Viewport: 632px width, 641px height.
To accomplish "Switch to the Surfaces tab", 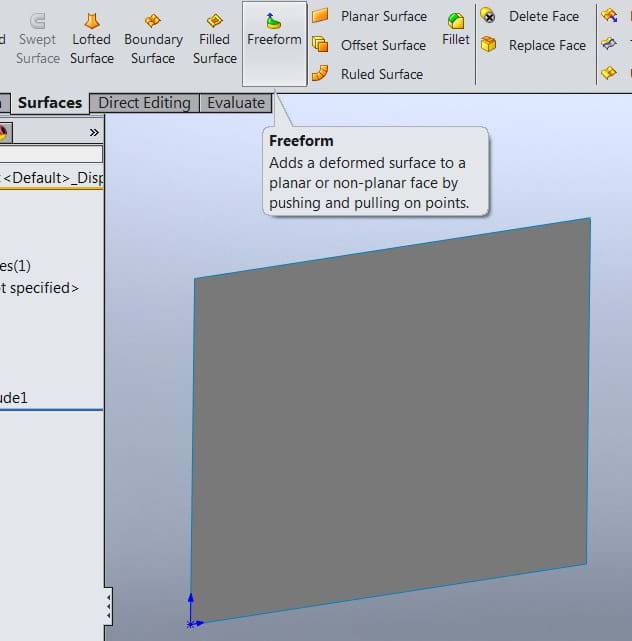I will (50, 103).
